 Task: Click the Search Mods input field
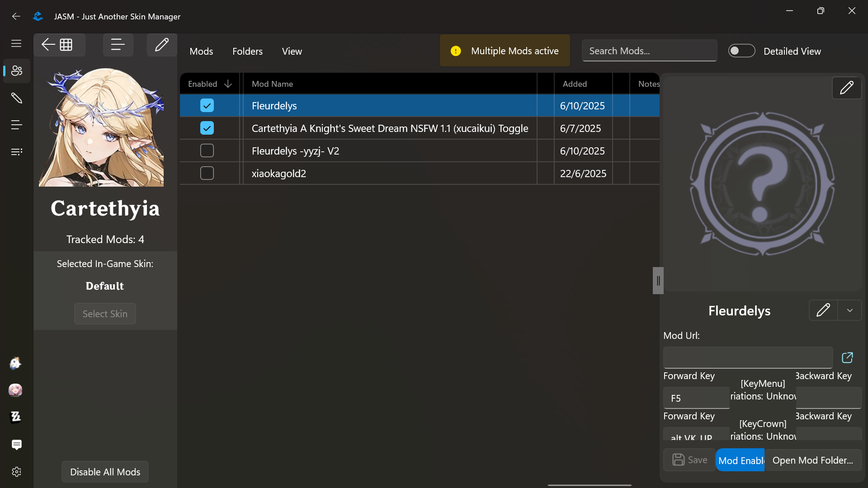pos(650,51)
